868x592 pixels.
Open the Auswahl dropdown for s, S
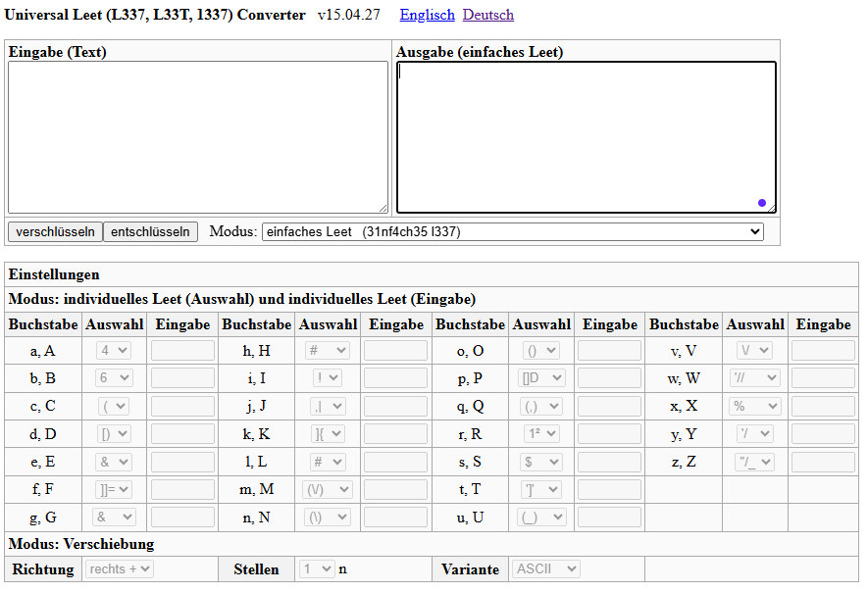pyautogui.click(x=540, y=462)
